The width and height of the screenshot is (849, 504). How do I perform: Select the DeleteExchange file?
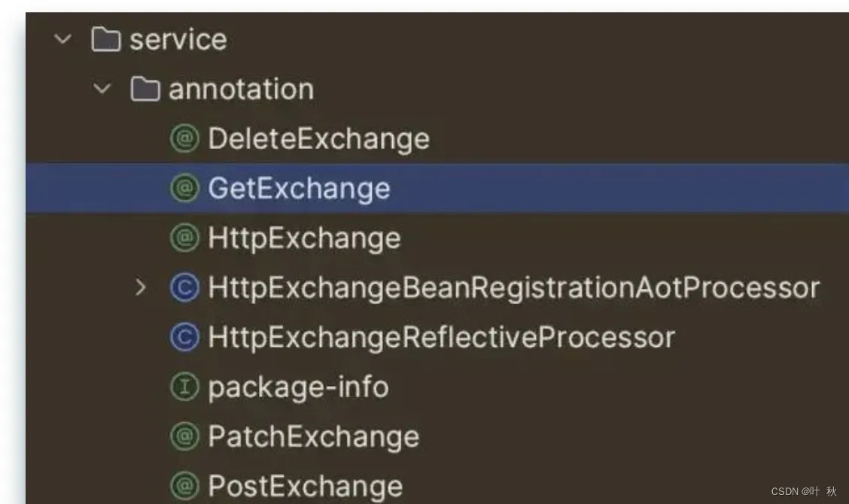(x=318, y=139)
